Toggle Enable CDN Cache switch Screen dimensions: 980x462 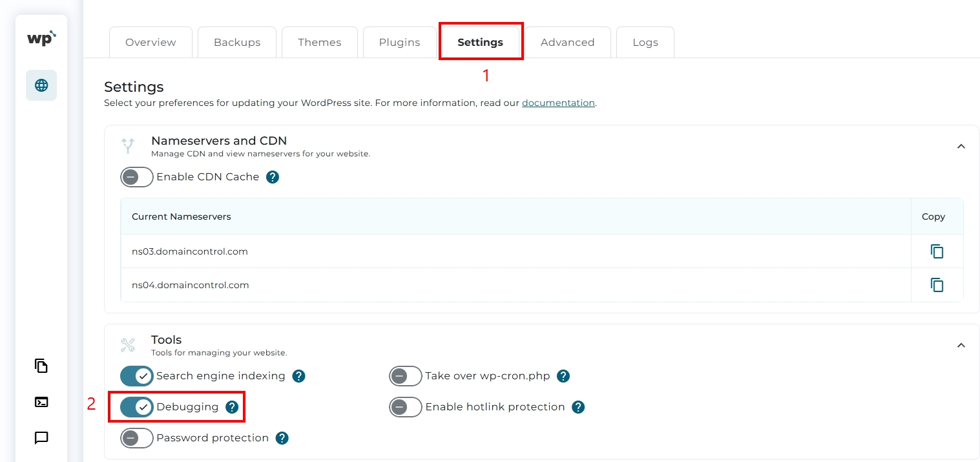point(136,177)
